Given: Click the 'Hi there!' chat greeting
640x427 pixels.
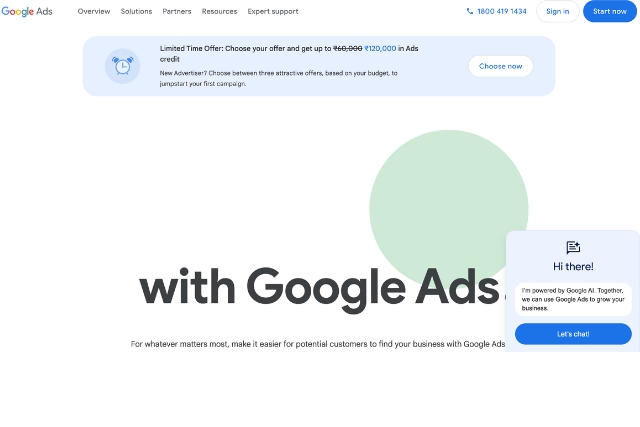Looking at the screenshot, I should coord(573,267).
